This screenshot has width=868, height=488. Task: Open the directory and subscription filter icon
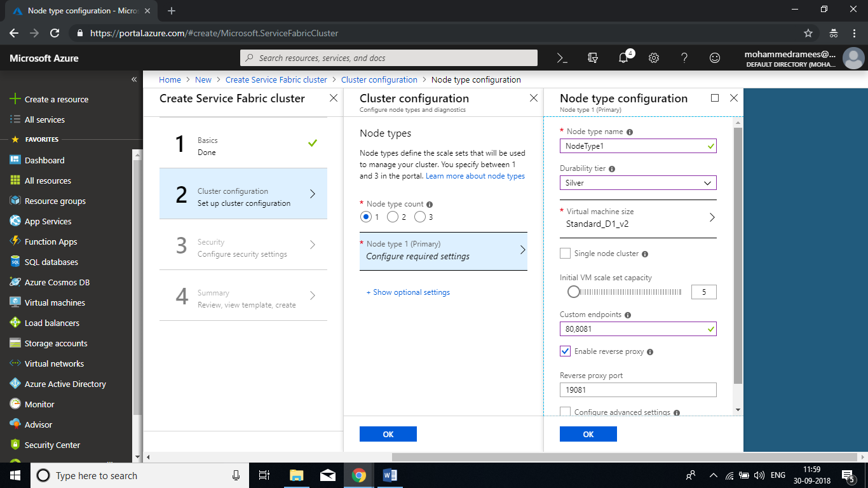[593, 58]
